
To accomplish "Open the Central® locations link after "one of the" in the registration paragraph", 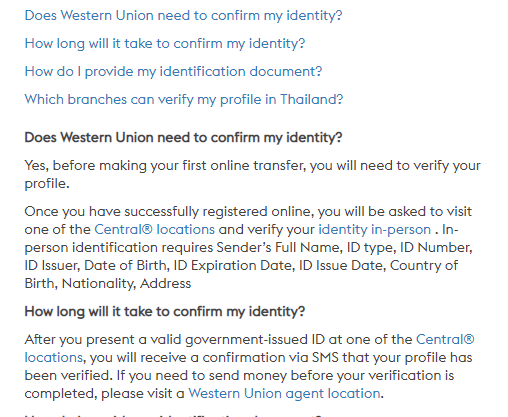I will click(x=154, y=230).
